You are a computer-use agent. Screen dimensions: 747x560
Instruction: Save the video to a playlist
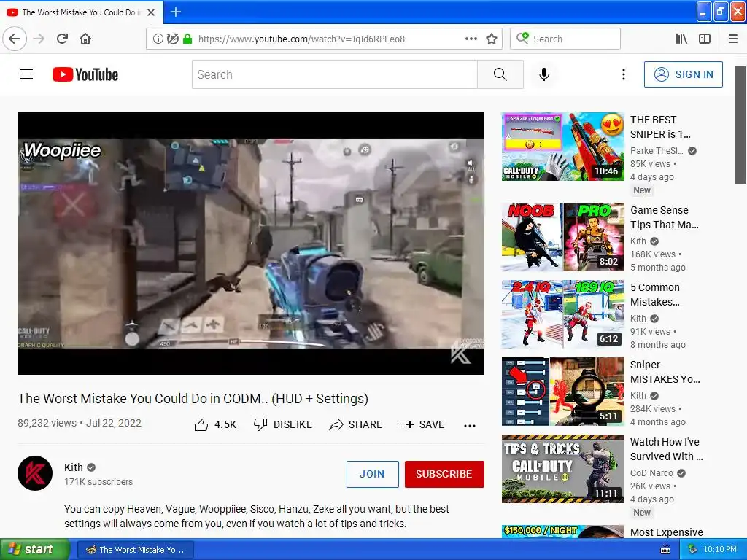pos(422,424)
